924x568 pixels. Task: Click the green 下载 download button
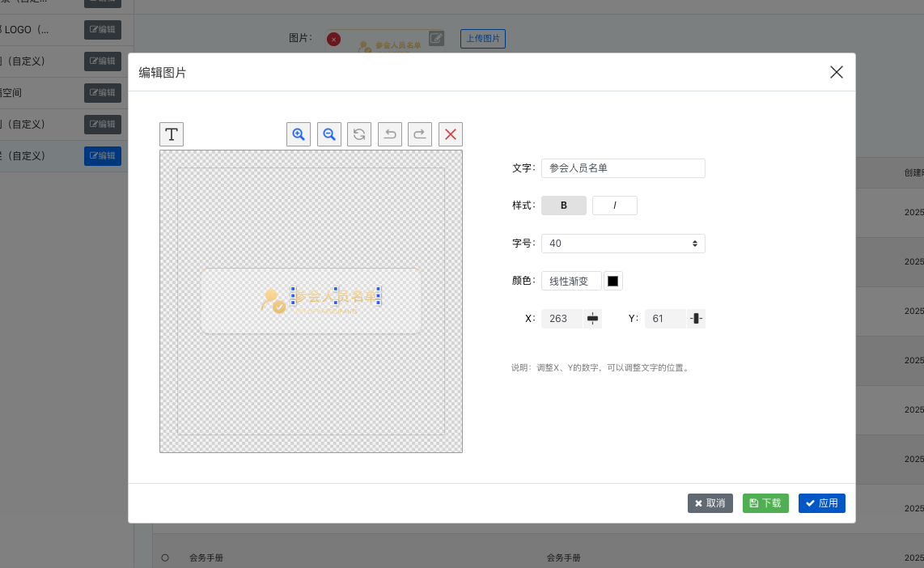pyautogui.click(x=765, y=503)
